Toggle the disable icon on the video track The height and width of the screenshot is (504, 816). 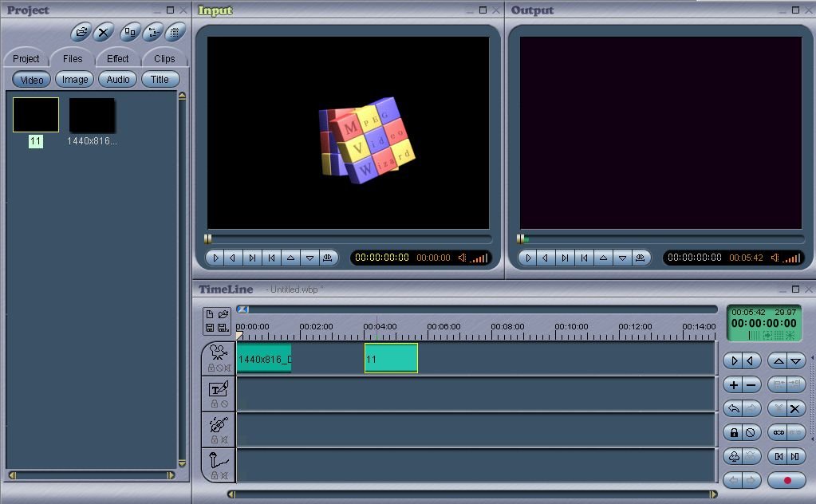[x=219, y=368]
